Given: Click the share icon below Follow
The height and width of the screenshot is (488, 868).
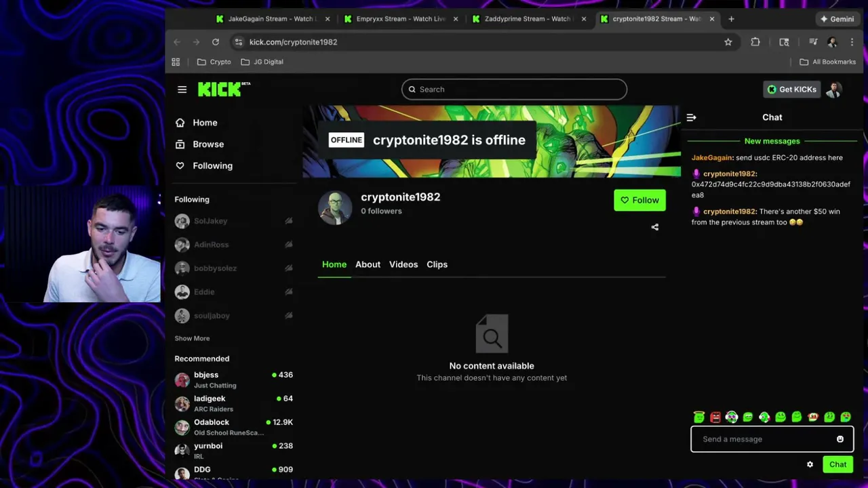Looking at the screenshot, I should coord(655,227).
